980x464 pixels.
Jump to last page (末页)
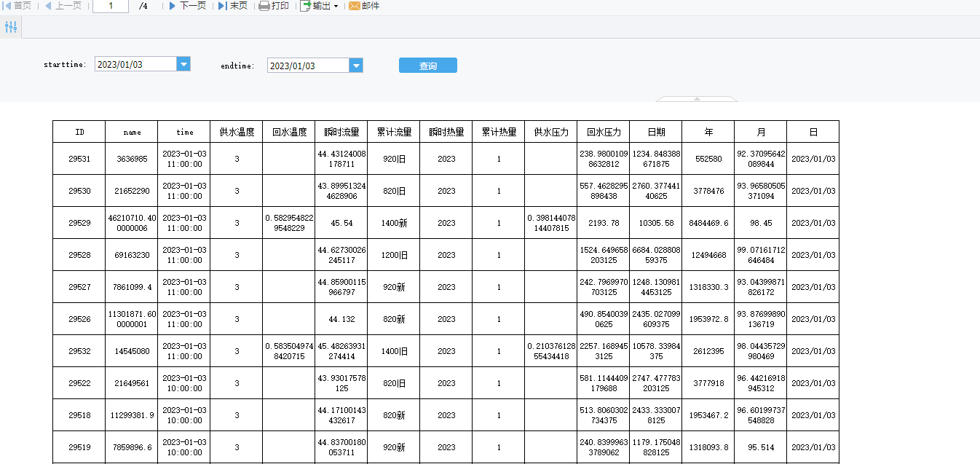(x=233, y=6)
